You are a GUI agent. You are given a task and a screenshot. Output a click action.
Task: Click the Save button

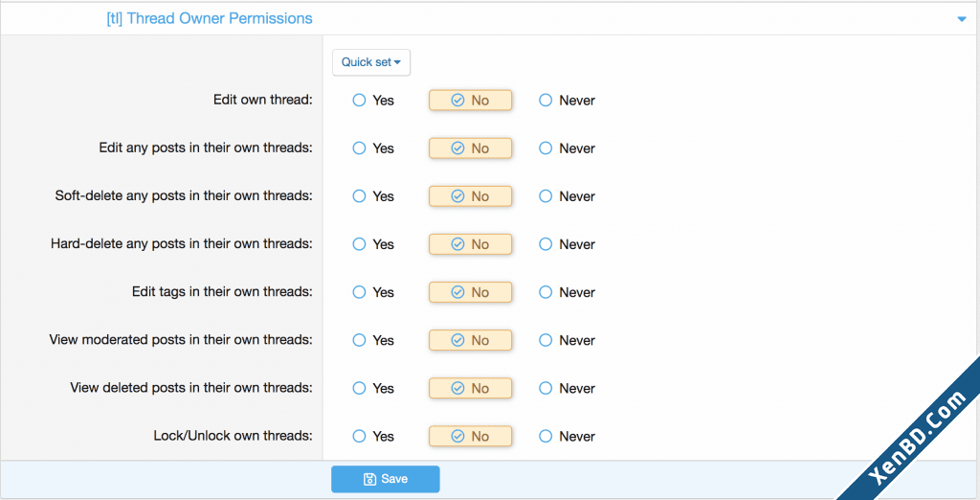coord(385,479)
